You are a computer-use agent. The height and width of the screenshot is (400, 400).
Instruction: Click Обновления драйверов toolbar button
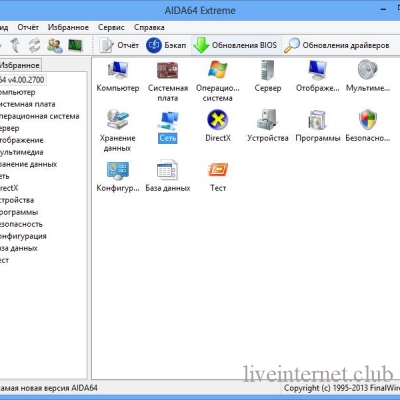pyautogui.click(x=337, y=45)
